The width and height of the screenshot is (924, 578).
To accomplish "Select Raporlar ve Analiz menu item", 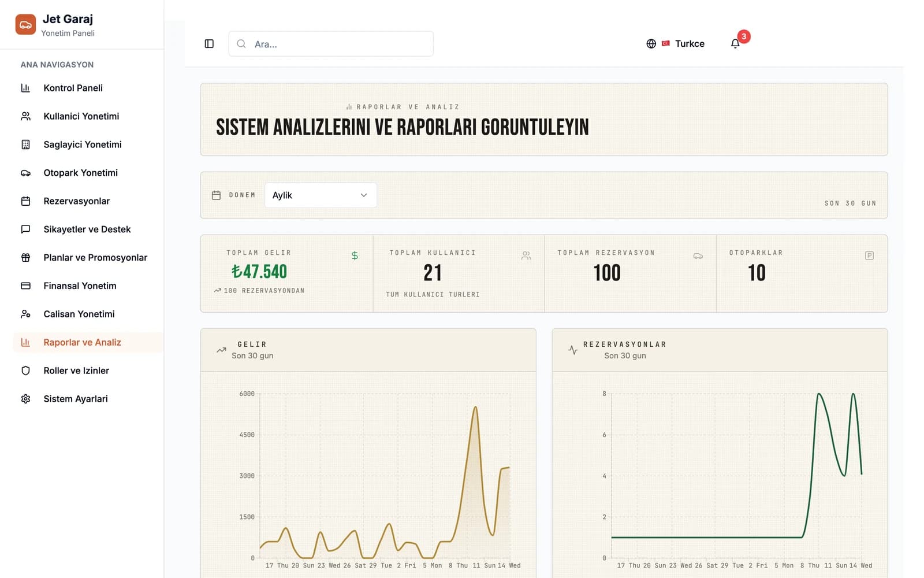I will tap(88, 343).
